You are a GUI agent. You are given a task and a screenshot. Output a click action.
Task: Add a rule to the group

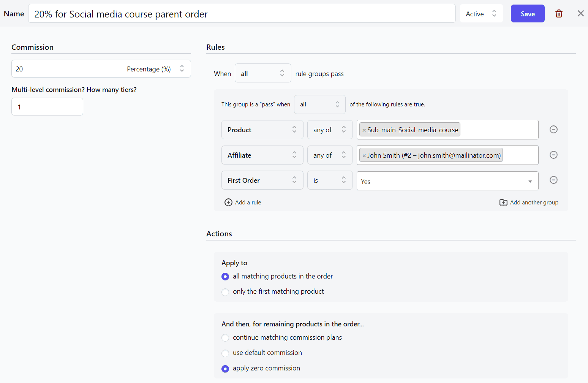[243, 203]
